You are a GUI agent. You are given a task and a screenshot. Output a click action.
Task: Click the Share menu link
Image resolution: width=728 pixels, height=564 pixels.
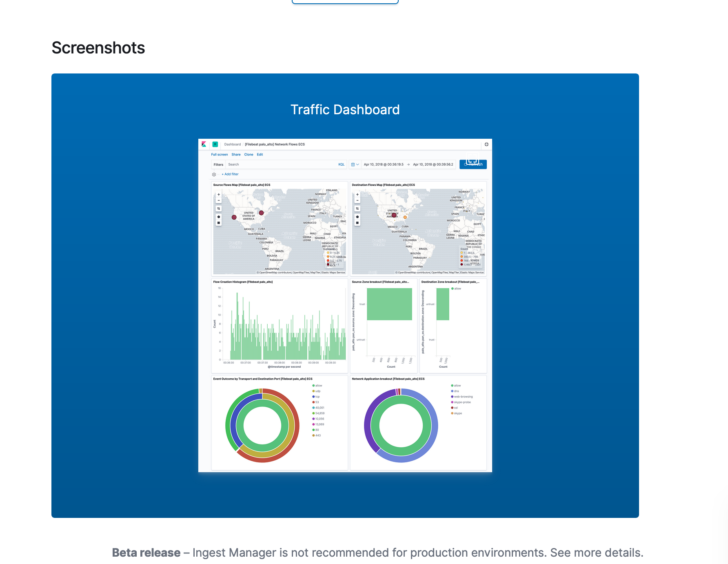pyautogui.click(x=236, y=155)
